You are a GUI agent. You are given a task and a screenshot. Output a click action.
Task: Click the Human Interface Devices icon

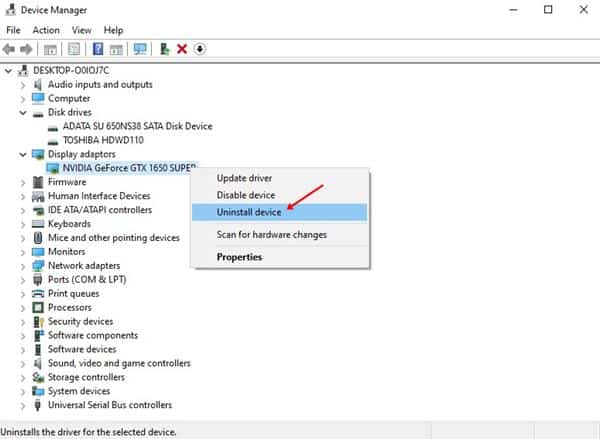pos(38,196)
